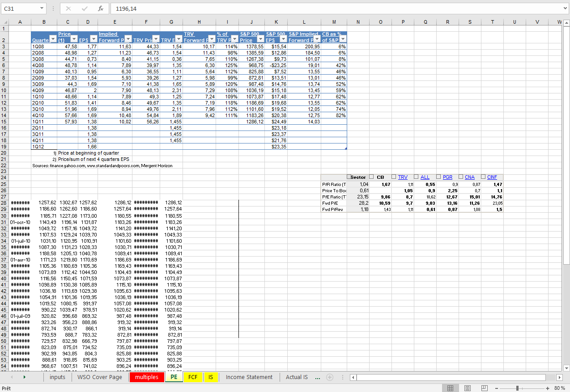Switch to the red multiples tab
Image resolution: width=570 pixels, height=392 pixels.
(147, 377)
